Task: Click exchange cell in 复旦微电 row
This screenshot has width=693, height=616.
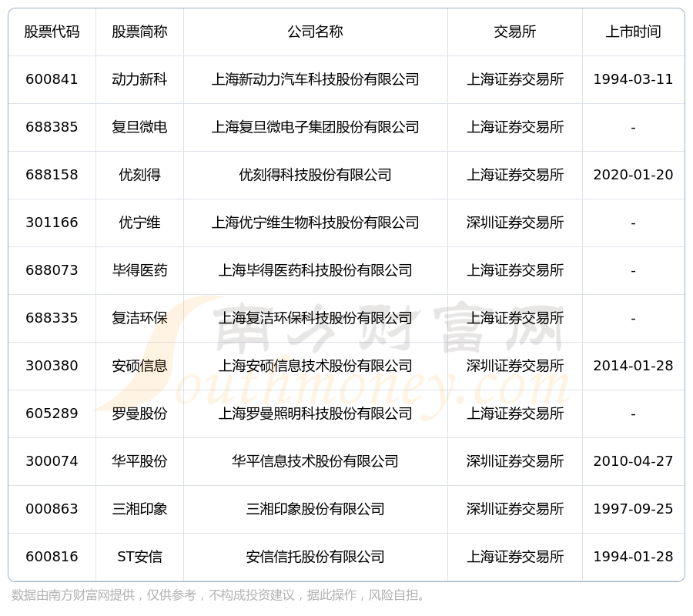Action: (515, 127)
